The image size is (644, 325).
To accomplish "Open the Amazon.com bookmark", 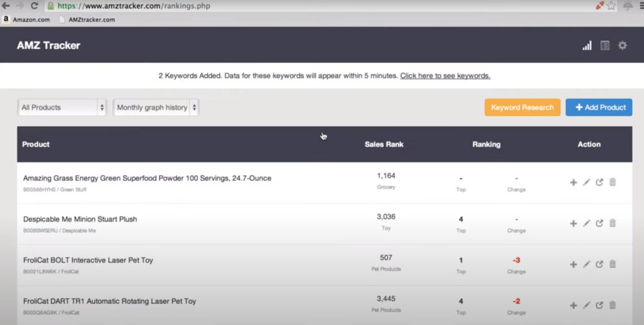I will [26, 19].
